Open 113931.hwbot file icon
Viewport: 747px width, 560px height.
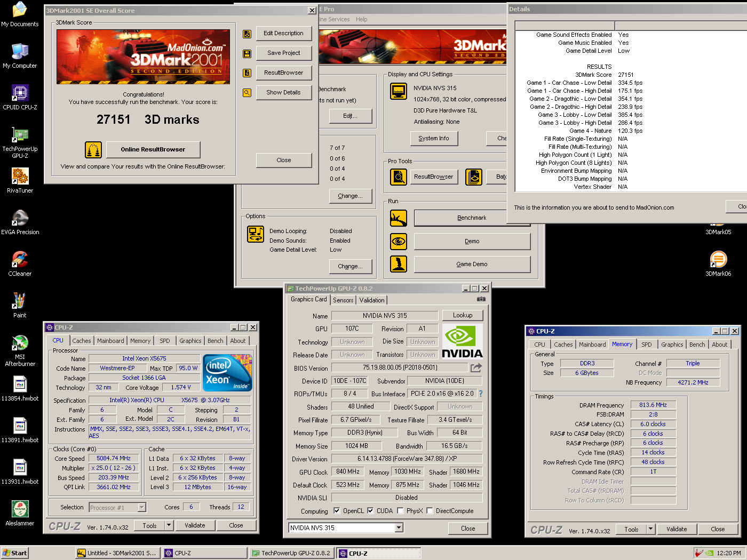[20, 473]
